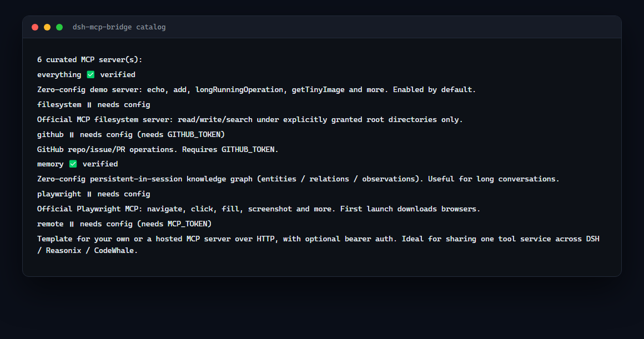This screenshot has width=644, height=339.
Task: Click the red close dot in title bar
Action: coord(35,27)
